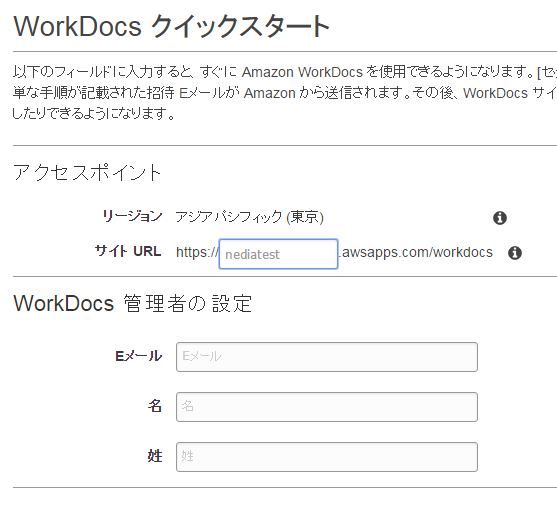Click the WorkDocs 管理者の設定 section heading
Screen dimensions: 557x509
133,303
